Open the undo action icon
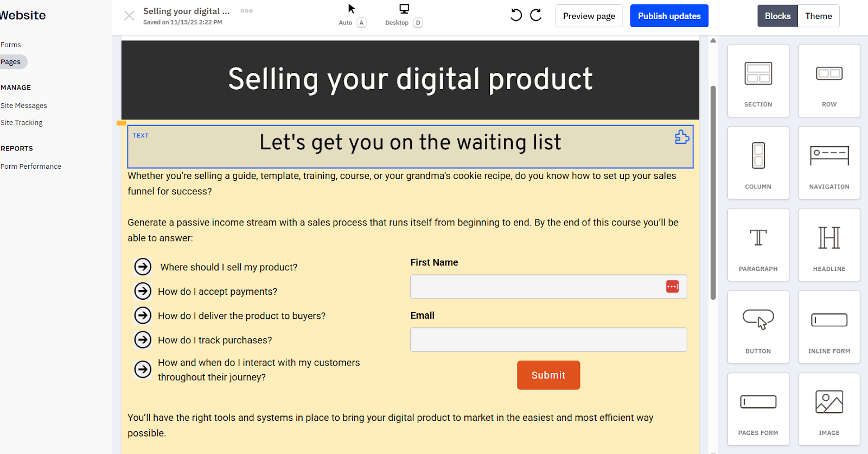 coord(515,16)
